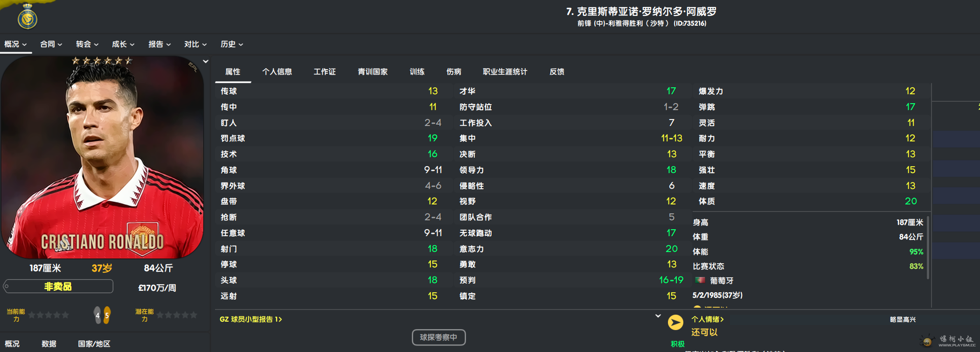Click the 非卖品 transfer status tag
The height and width of the screenshot is (352, 980).
click(x=58, y=286)
